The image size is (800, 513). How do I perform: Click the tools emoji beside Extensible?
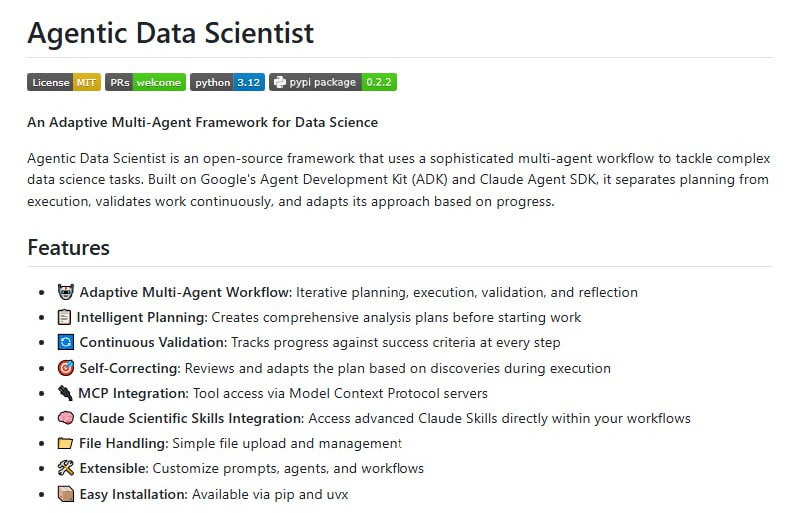pos(66,468)
